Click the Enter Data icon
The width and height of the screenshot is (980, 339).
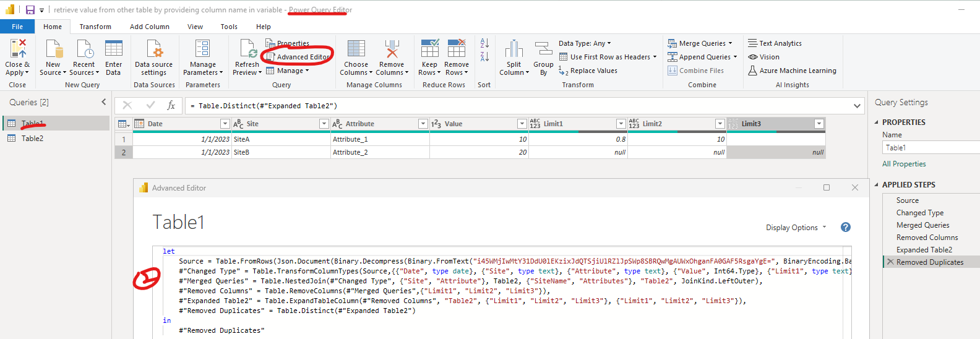point(114,49)
